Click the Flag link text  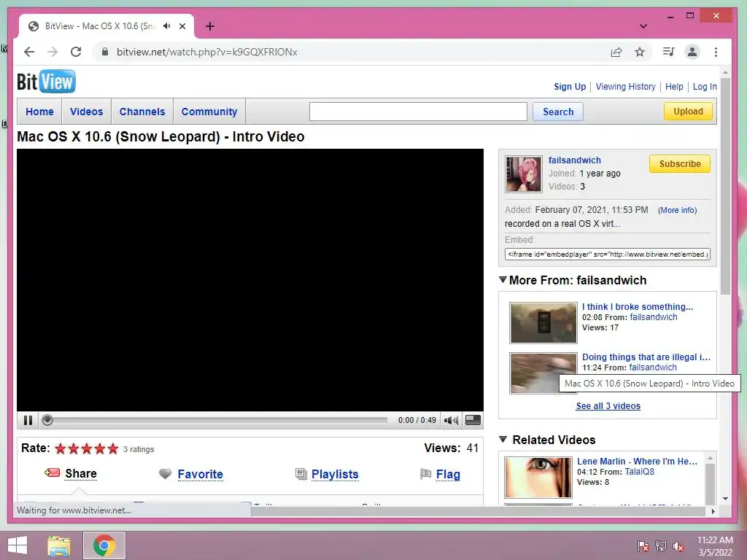[449, 474]
